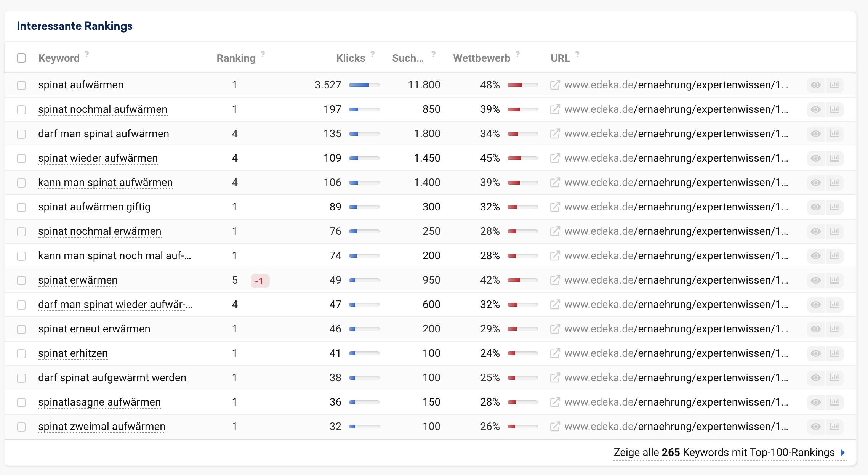Screen dimensions: 868x475
Task: Click help question mark next to Wettbewerb header
Action: 518,54
